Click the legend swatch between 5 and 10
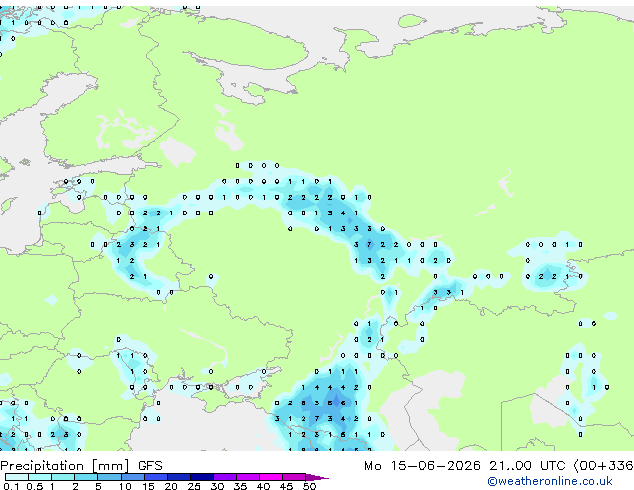The height and width of the screenshot is (490, 634). [110, 477]
